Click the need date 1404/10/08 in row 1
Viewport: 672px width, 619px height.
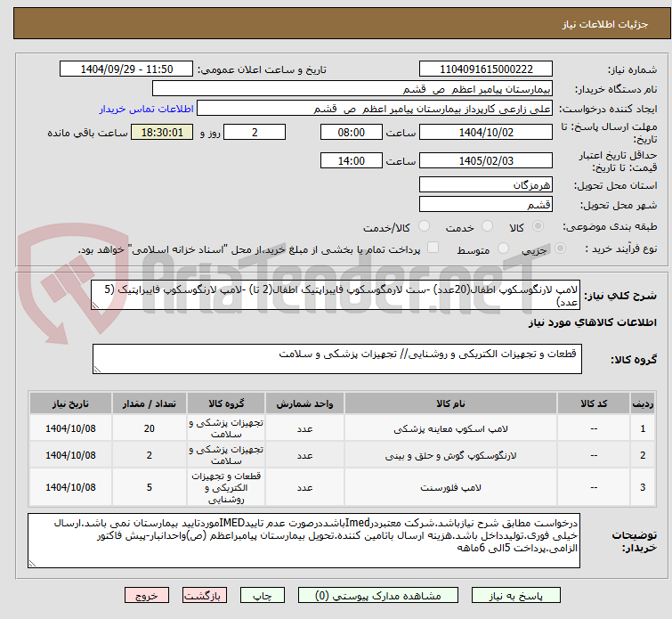(70, 428)
